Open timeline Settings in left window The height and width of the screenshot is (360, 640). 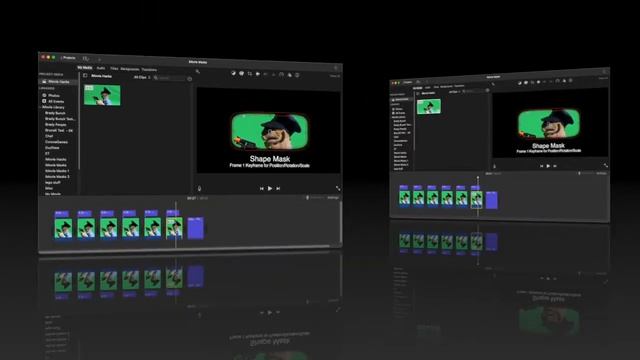point(333,198)
